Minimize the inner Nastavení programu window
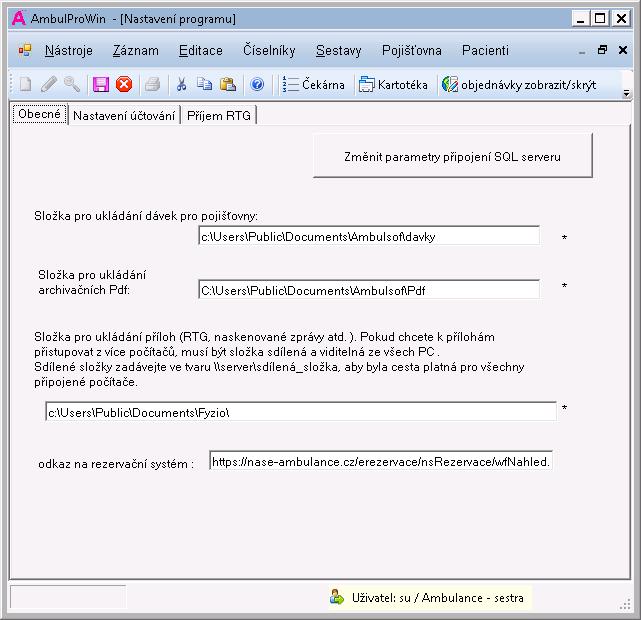This screenshot has width=641, height=620. point(582,52)
